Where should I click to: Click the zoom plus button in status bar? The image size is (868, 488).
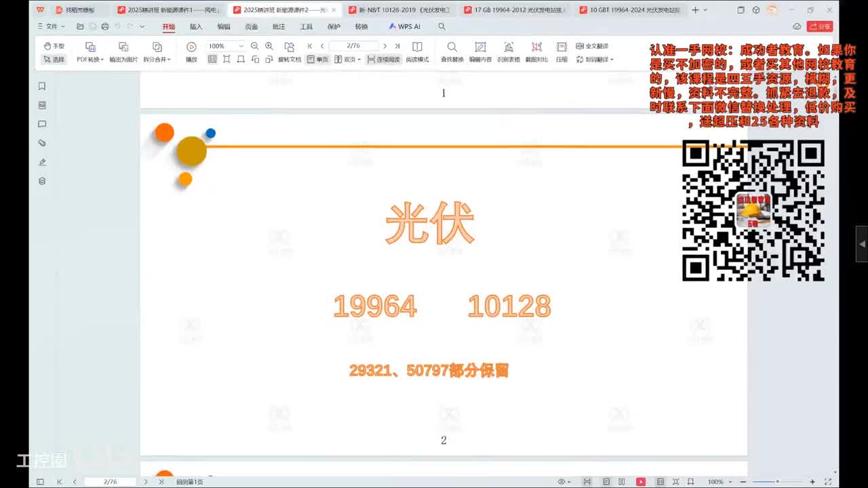tap(812, 481)
